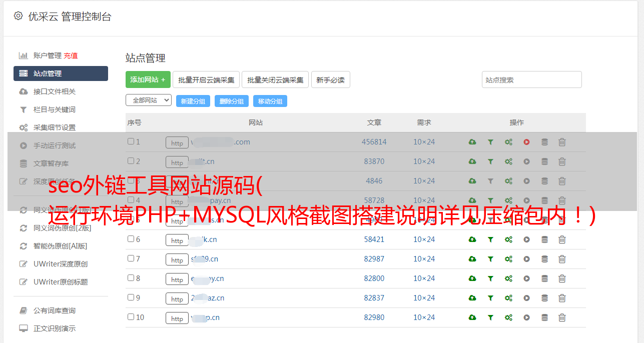This screenshot has width=644, height=343.
Task: Click the 10×24 value in row 7
Action: 424,259
